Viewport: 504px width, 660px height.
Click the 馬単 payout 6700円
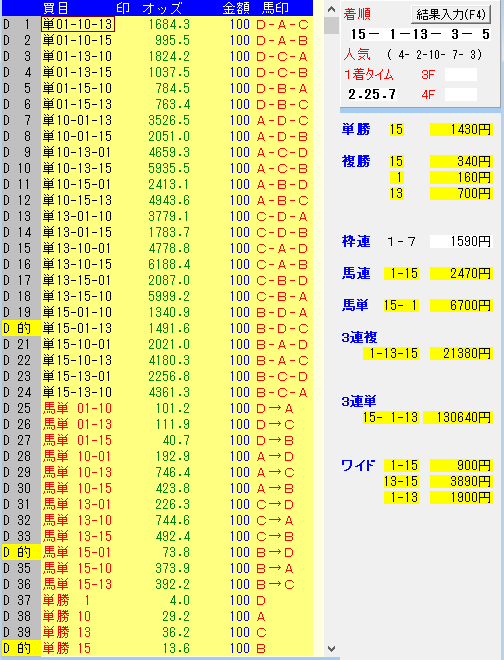pyautogui.click(x=461, y=305)
